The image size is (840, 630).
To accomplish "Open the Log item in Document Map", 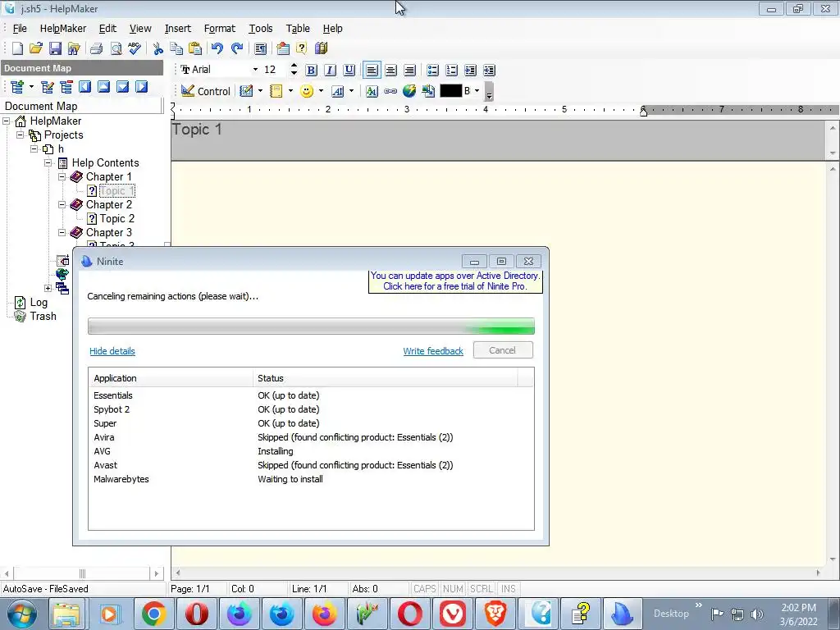I will coord(39,302).
